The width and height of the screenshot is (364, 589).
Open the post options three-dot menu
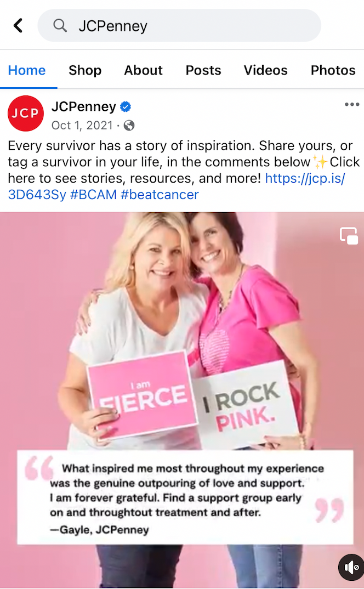click(352, 104)
